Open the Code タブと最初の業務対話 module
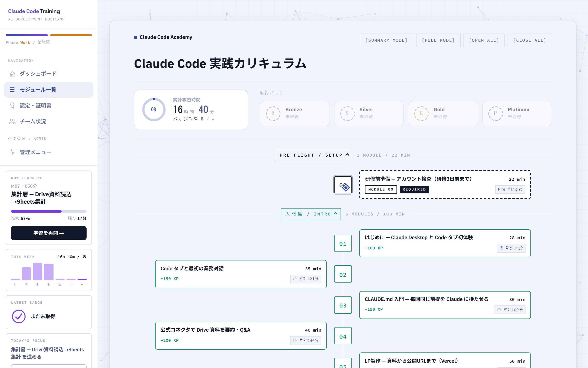Screen dimensions: 588x368 pyautogui.click(x=241, y=274)
